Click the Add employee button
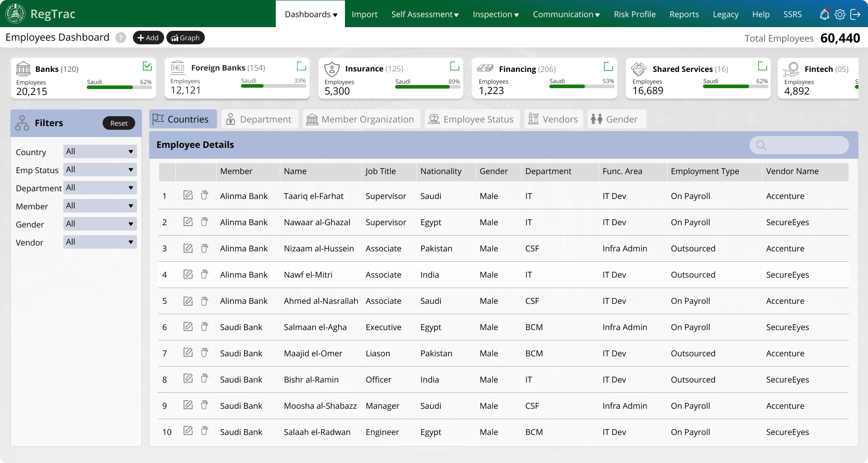This screenshot has height=463, width=868. tap(148, 38)
